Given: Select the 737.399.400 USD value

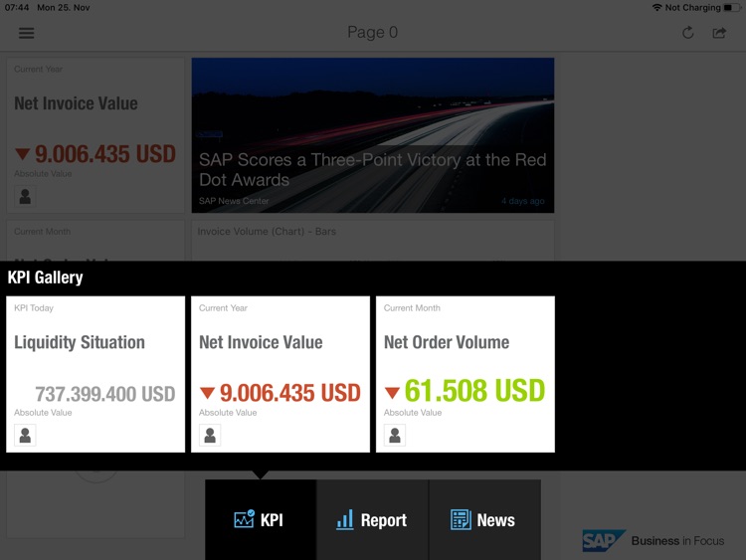Looking at the screenshot, I should click(x=105, y=394).
